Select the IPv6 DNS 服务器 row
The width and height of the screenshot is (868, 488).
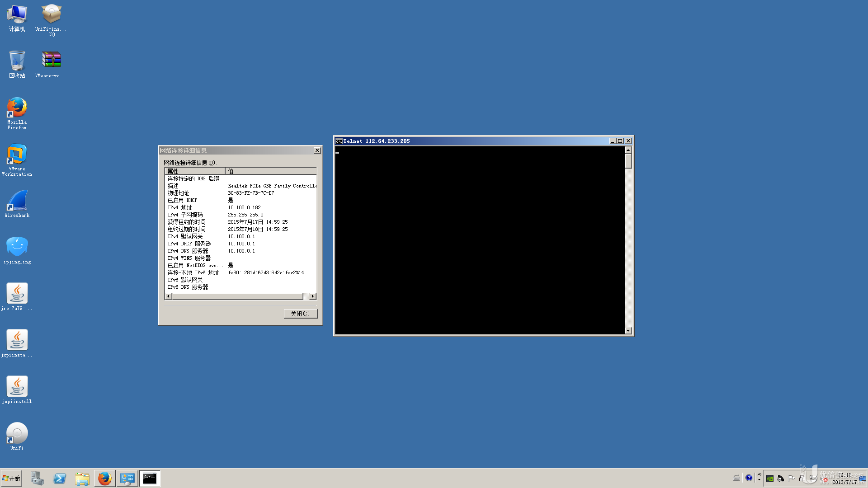(241, 287)
